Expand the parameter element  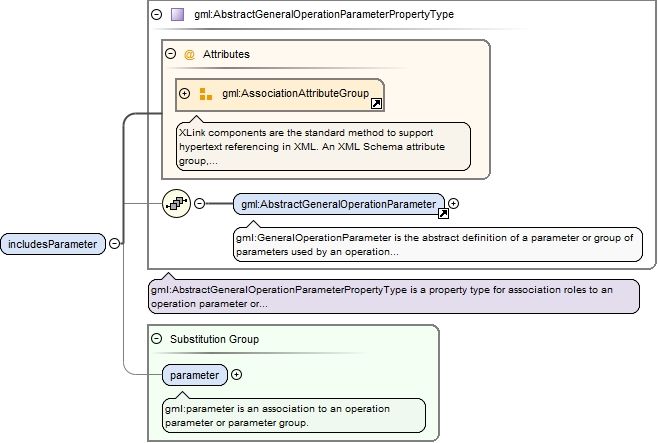point(237,375)
